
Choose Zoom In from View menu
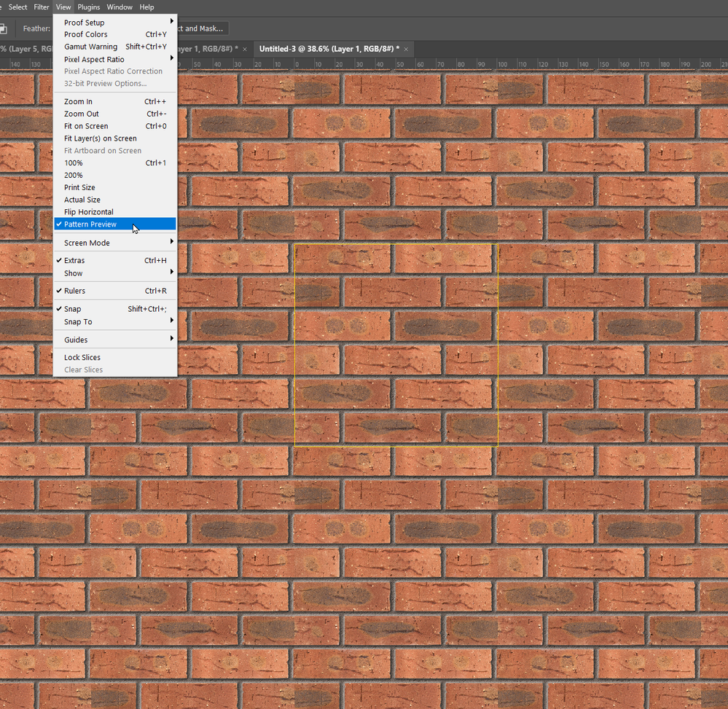pyautogui.click(x=115, y=101)
